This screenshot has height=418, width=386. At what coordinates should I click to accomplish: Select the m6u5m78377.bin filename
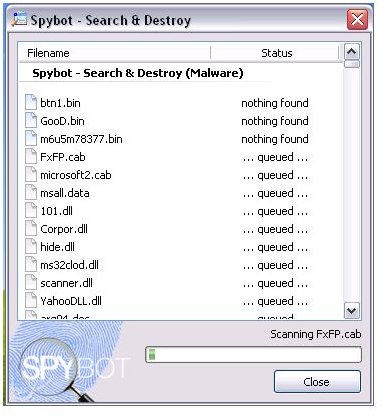(x=81, y=139)
